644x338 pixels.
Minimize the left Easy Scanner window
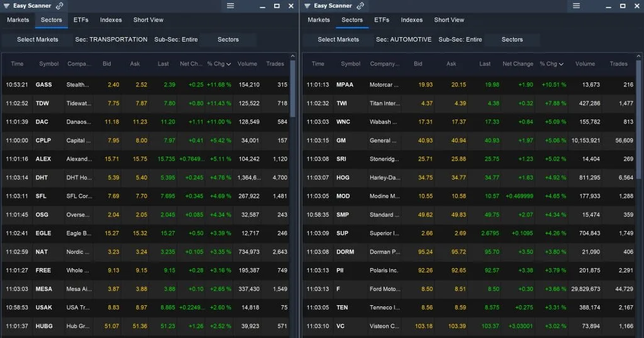click(262, 6)
